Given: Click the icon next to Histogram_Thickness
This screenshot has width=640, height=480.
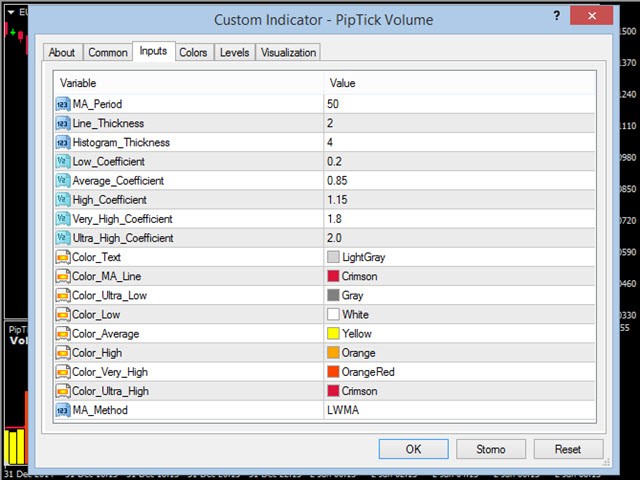Looking at the screenshot, I should (x=63, y=142).
